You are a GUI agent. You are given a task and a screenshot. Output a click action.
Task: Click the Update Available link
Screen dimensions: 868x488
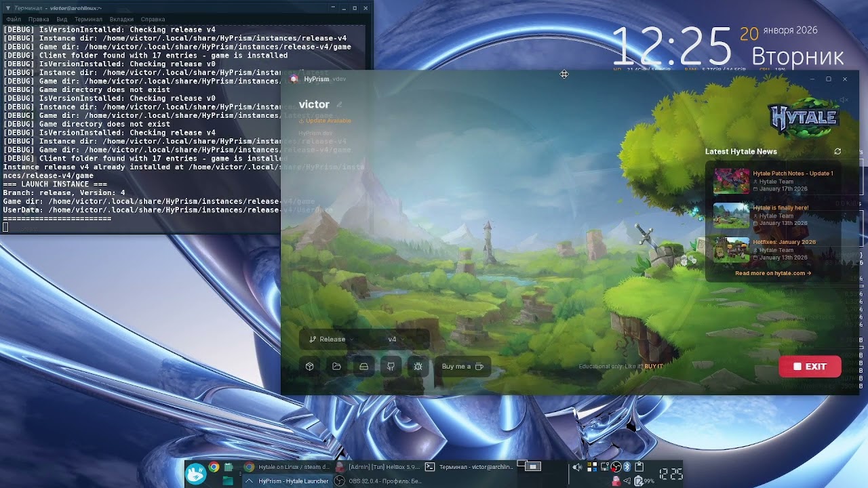pos(325,121)
